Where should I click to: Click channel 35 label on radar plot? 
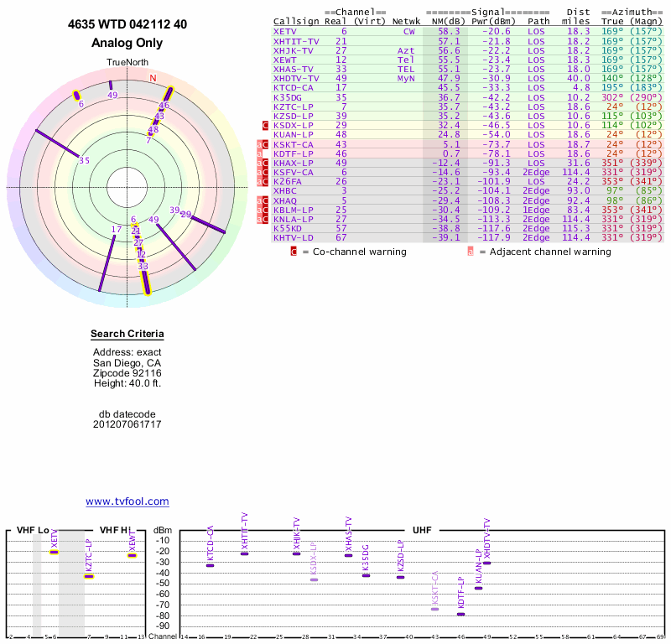(85, 160)
